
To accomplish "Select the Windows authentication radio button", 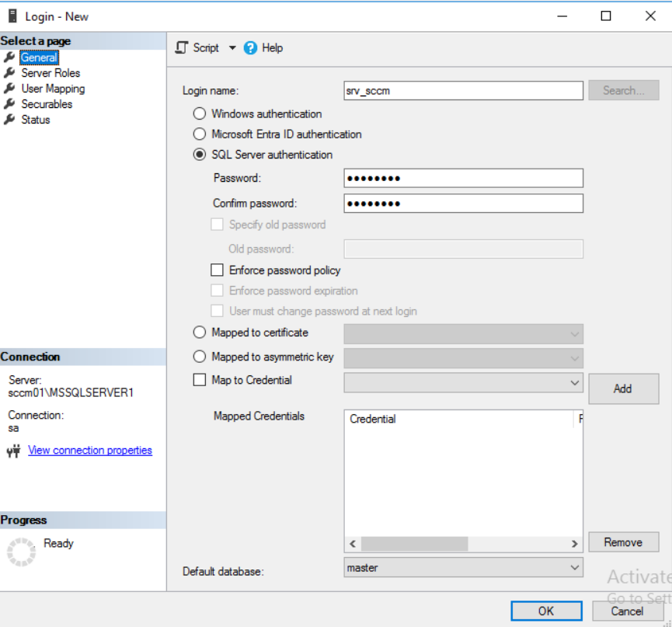I will 200,113.
